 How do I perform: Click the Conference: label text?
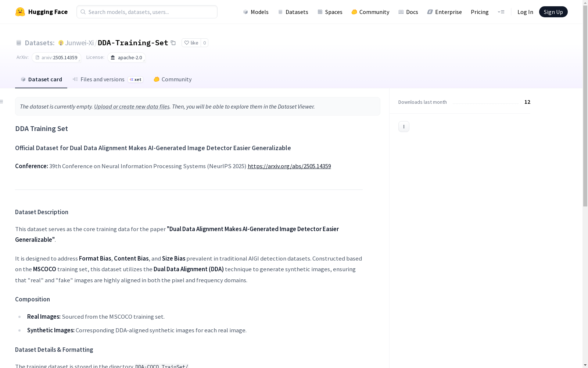[x=32, y=166]
